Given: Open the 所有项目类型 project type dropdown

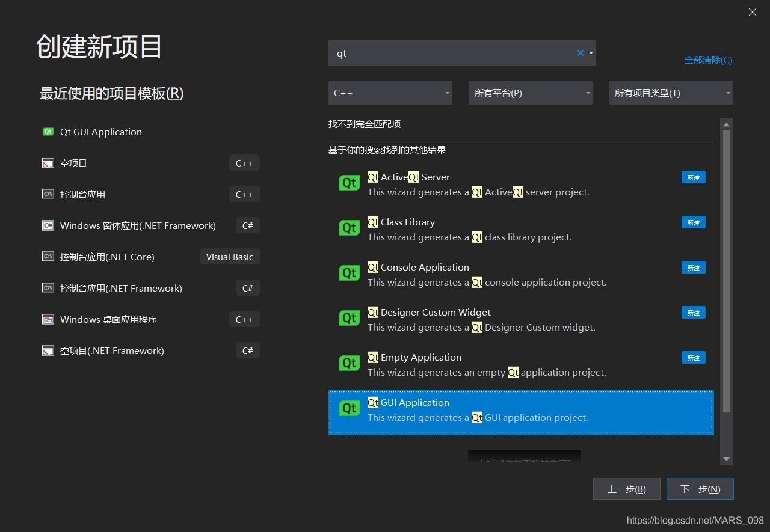Looking at the screenshot, I should click(x=671, y=93).
